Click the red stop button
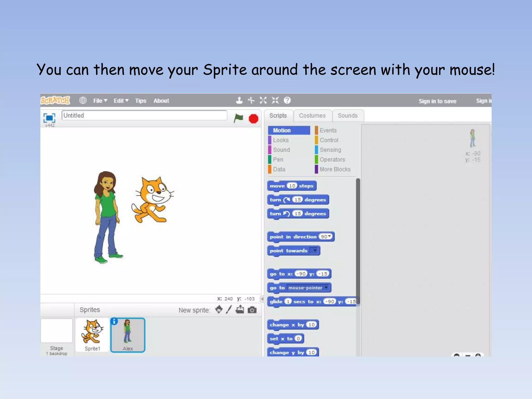 pos(253,119)
